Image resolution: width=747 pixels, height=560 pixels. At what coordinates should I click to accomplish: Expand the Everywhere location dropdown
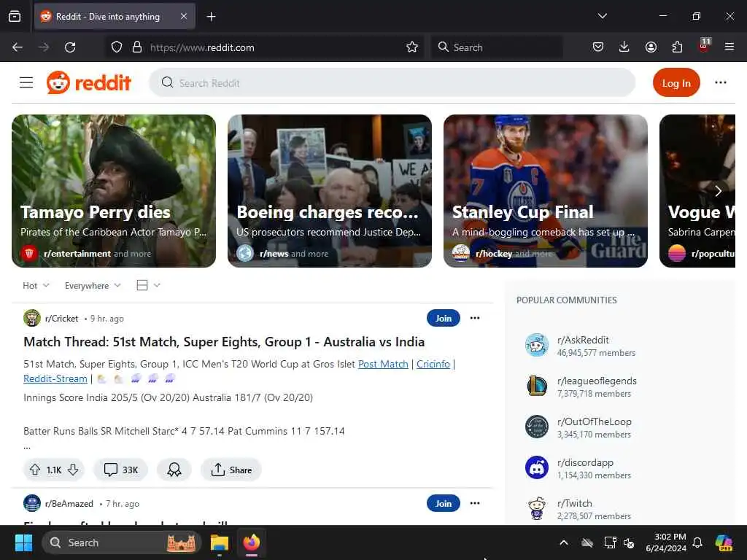pyautogui.click(x=93, y=286)
